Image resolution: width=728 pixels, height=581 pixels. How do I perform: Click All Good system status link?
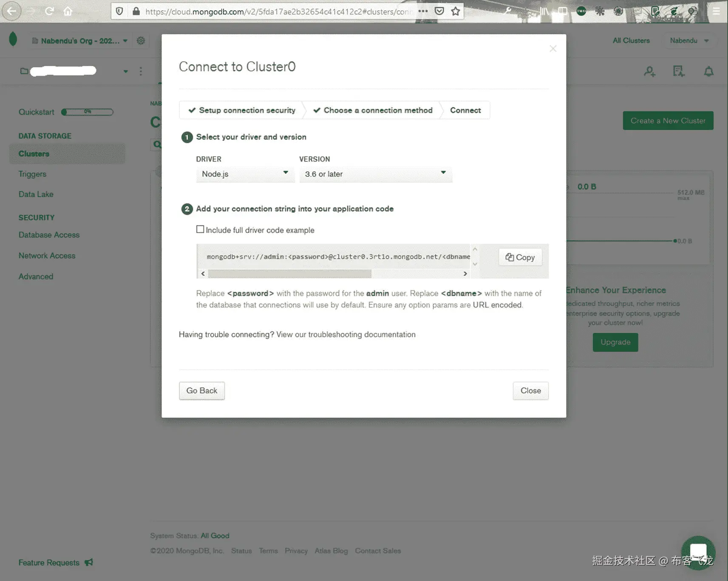[x=215, y=536]
